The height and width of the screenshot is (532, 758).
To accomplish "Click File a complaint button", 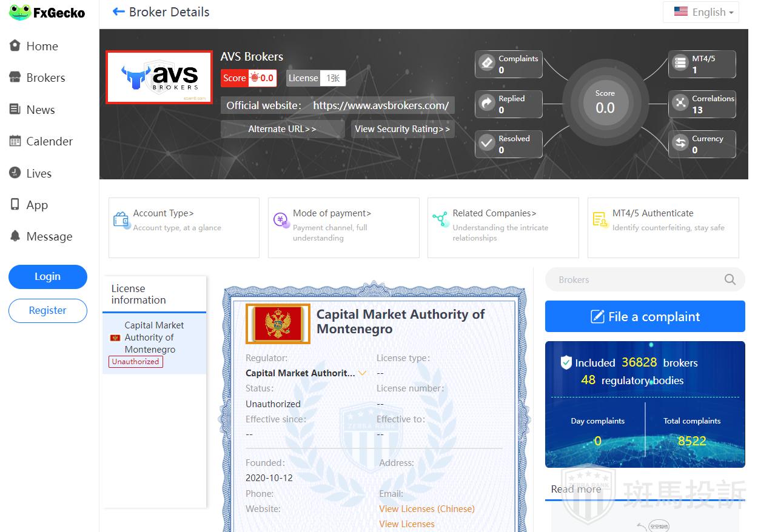I will pyautogui.click(x=645, y=316).
